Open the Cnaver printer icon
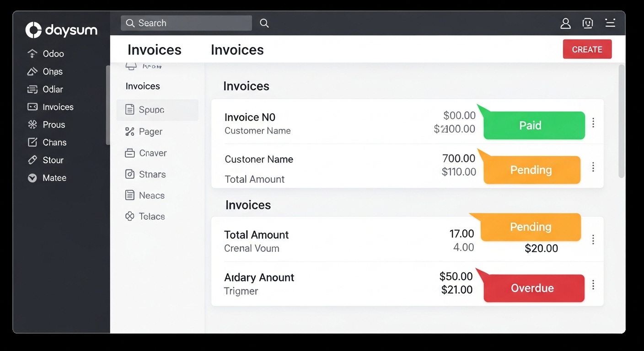Image resolution: width=644 pixels, height=351 pixels. (x=129, y=153)
